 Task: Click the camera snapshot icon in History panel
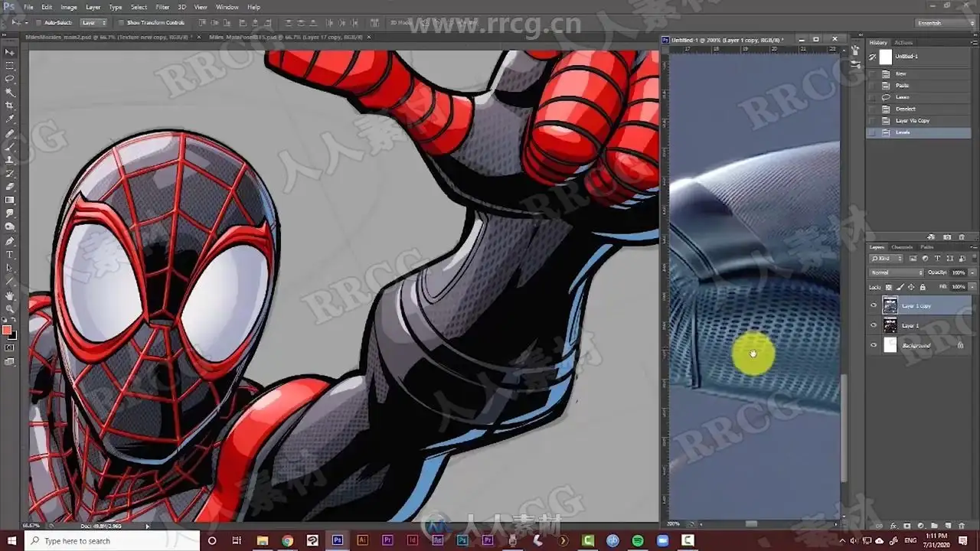coord(947,237)
